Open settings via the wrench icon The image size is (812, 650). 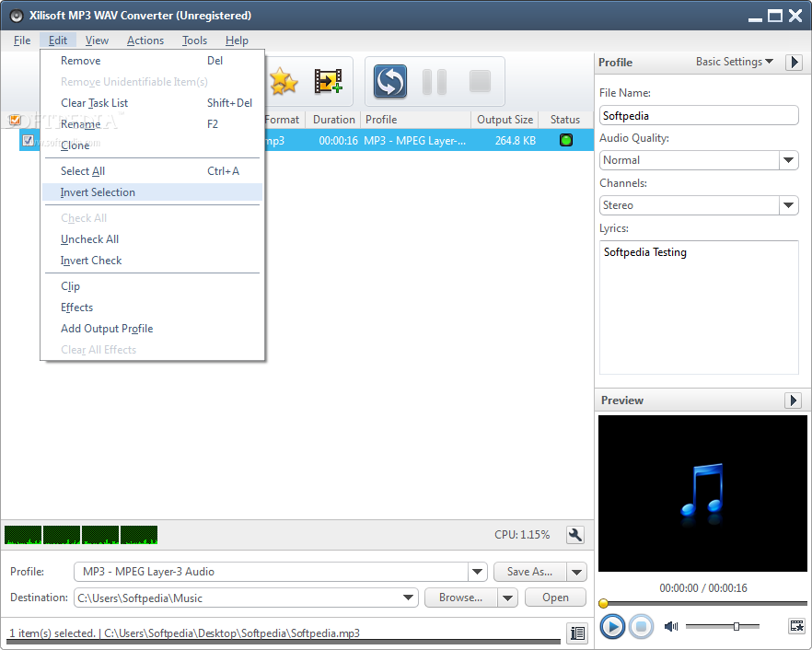[575, 535]
